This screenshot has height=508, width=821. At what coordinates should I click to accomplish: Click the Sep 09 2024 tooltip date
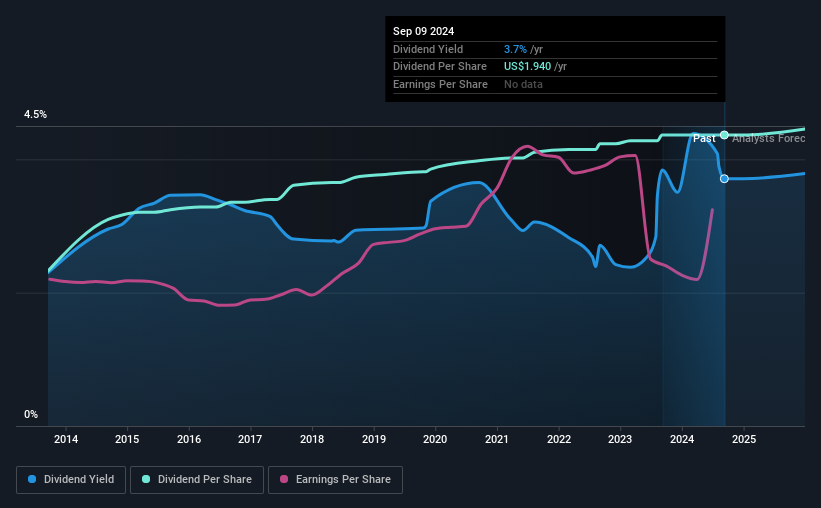[x=424, y=31]
